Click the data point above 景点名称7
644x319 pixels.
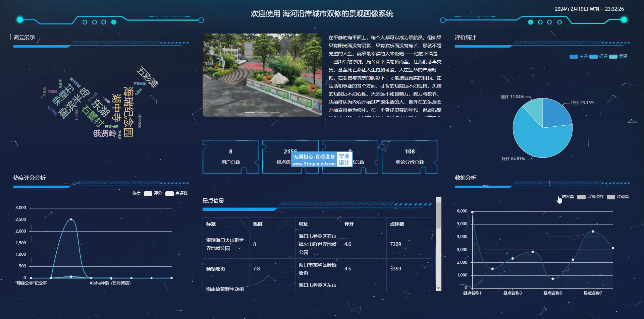tap(593, 232)
